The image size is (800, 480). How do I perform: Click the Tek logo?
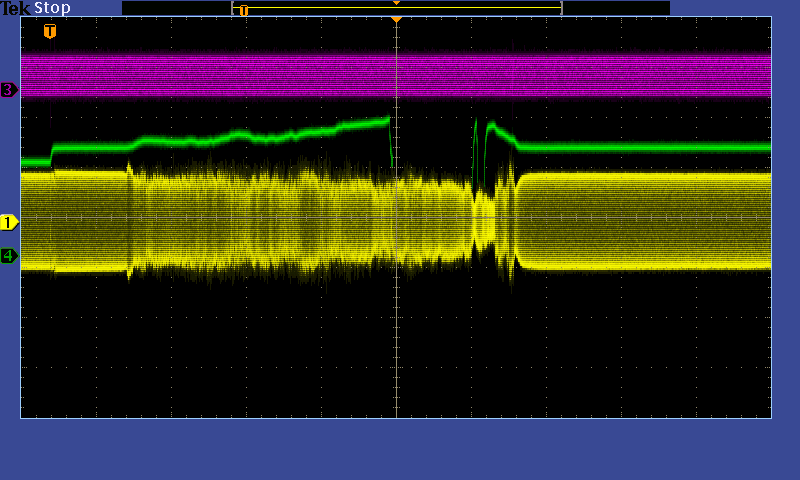point(16,8)
